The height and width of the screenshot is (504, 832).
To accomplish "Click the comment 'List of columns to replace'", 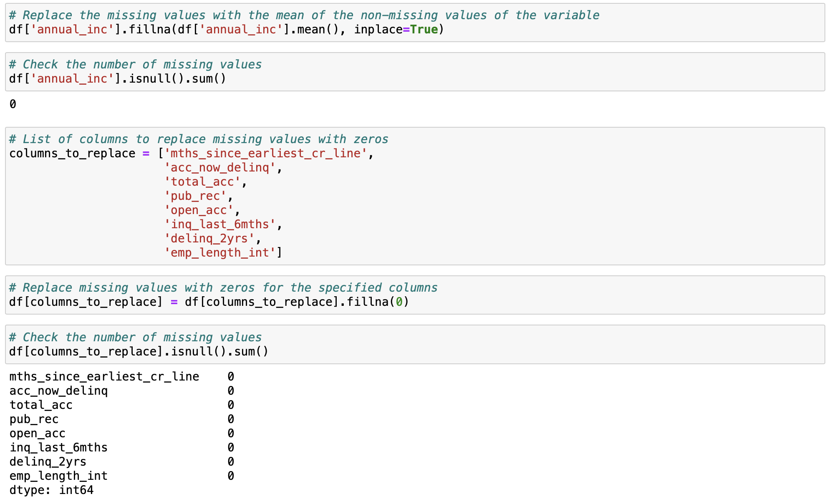I will point(199,139).
